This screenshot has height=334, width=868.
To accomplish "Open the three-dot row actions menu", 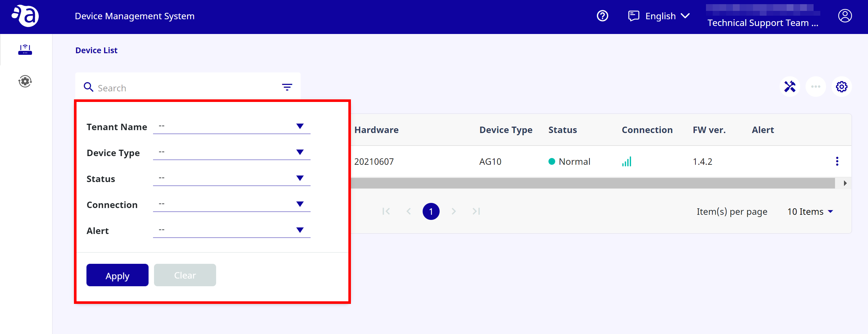I will pyautogui.click(x=837, y=161).
